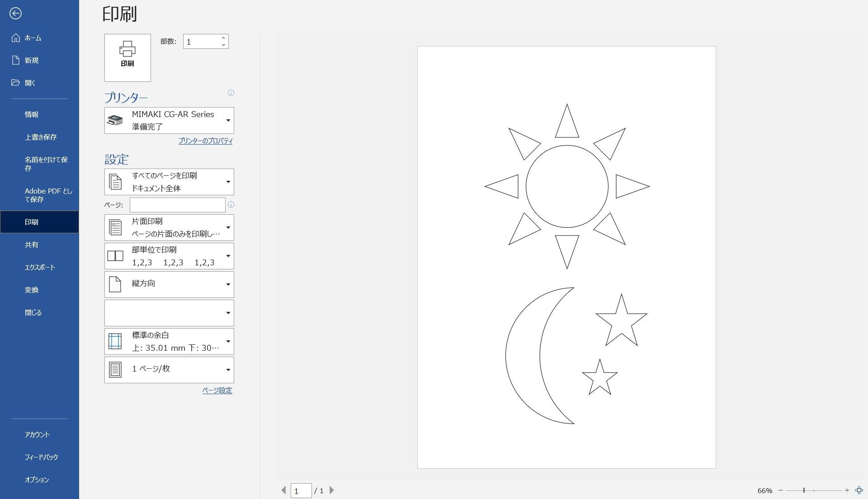Go to the previous page arrow
The height and width of the screenshot is (499, 868).
(x=283, y=490)
